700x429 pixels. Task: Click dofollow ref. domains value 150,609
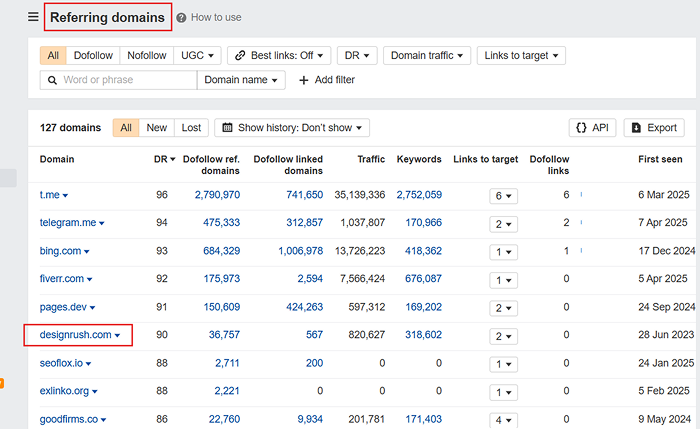pos(222,307)
